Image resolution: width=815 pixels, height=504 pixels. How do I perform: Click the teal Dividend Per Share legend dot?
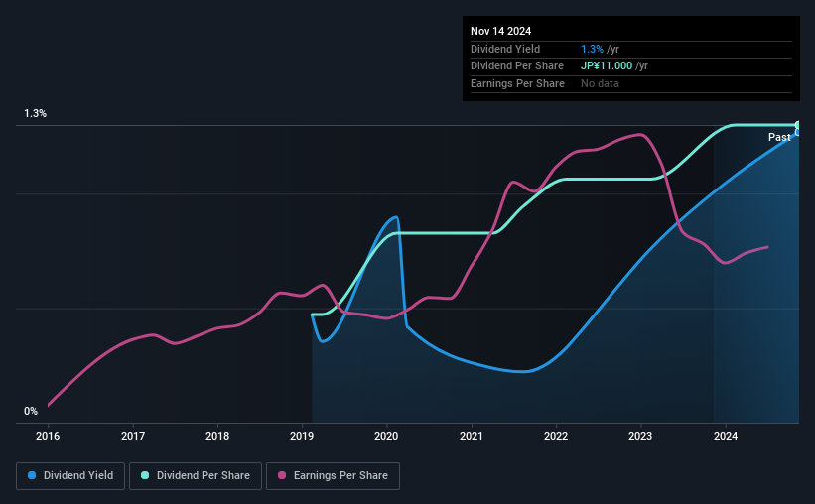click(x=145, y=476)
